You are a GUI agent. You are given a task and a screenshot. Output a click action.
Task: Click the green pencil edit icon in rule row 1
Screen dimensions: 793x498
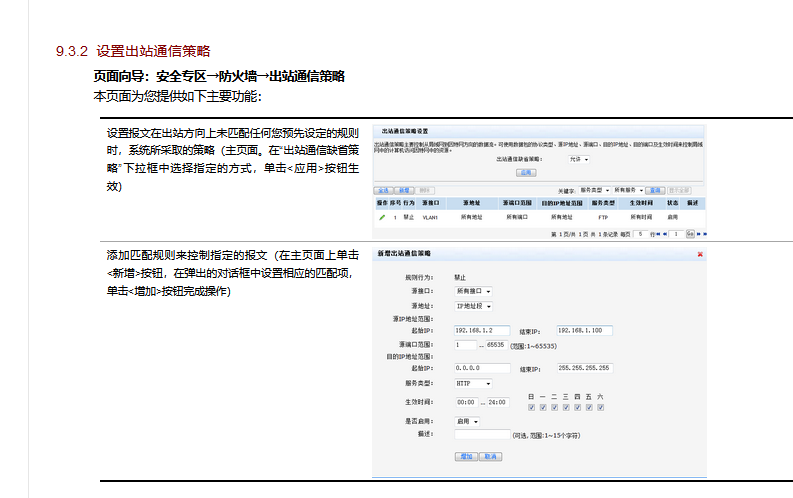[382, 217]
